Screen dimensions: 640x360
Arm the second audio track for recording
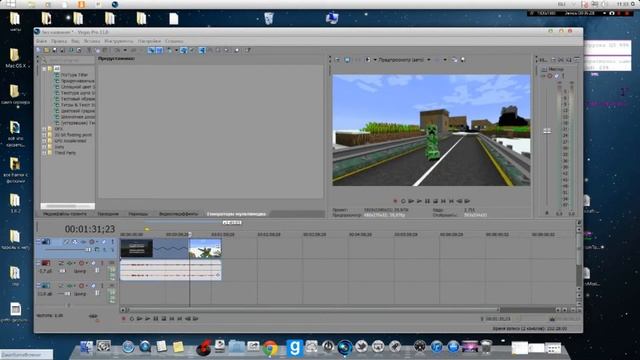pos(60,285)
